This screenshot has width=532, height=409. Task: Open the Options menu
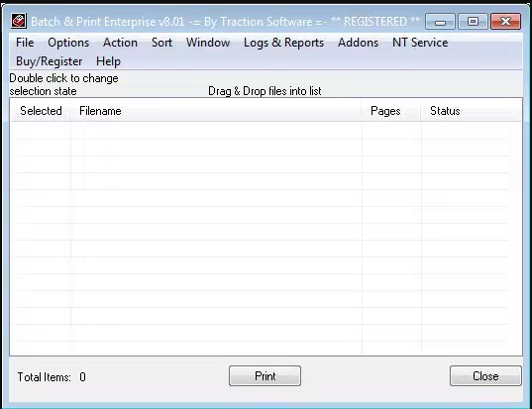[68, 43]
